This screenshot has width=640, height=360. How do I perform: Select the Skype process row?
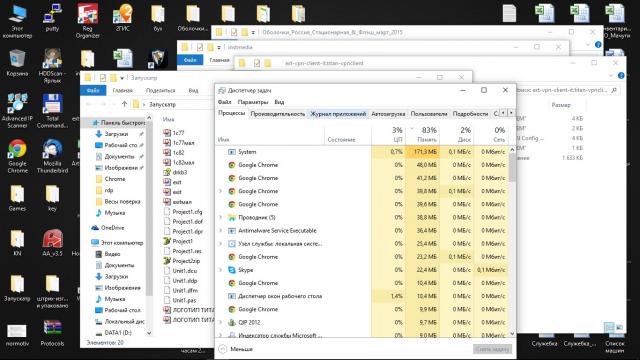pyautogui.click(x=362, y=270)
